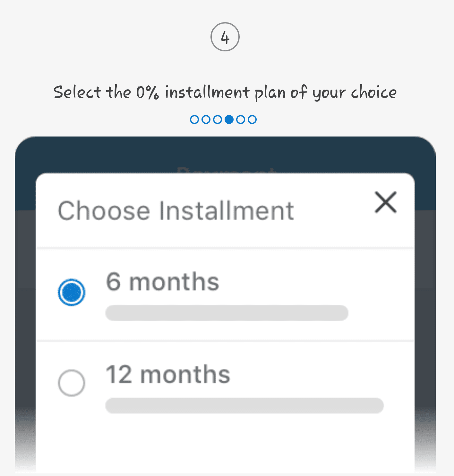
Task: Click the 12 months label text
Action: tap(168, 375)
